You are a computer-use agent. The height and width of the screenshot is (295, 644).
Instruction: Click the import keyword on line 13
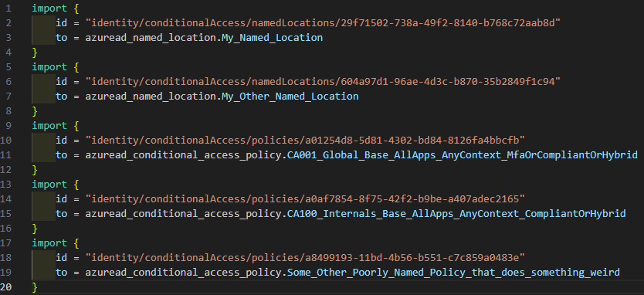[x=49, y=184]
